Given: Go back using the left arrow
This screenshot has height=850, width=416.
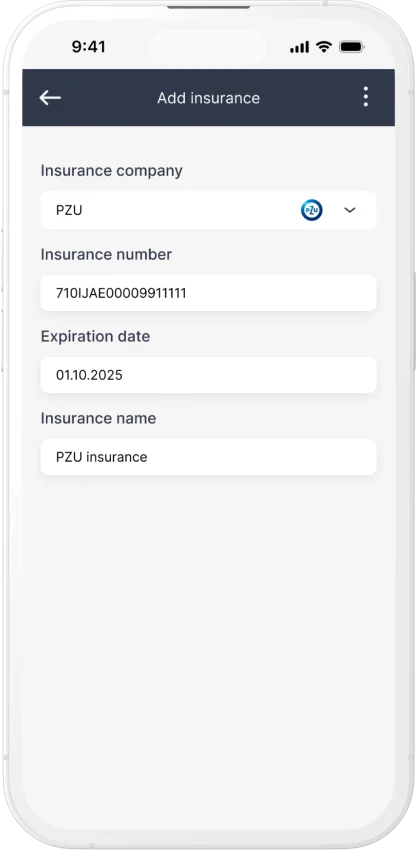Looking at the screenshot, I should pyautogui.click(x=50, y=98).
